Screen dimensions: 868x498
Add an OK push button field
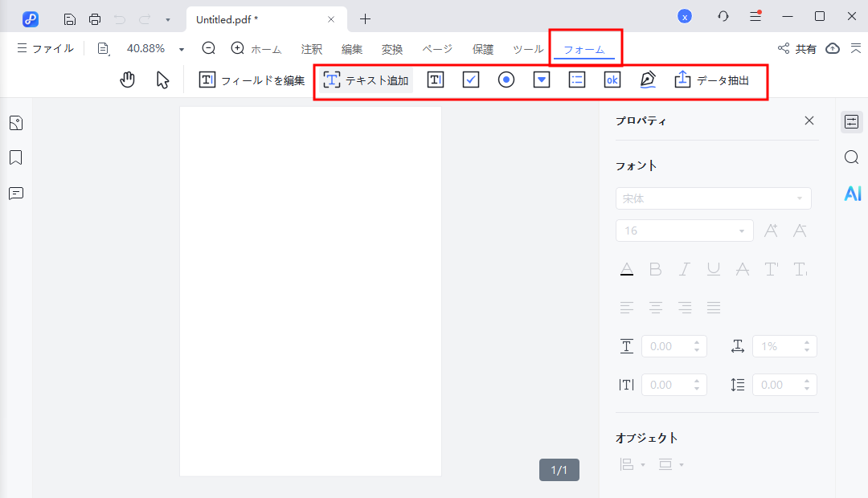[612, 80]
